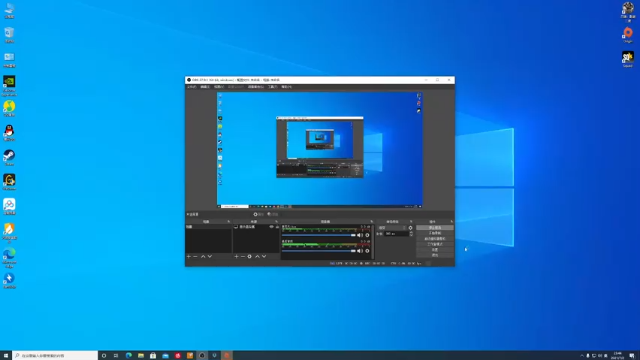
Task: Move the scene up in the Scenes dock
Action: 203,256
